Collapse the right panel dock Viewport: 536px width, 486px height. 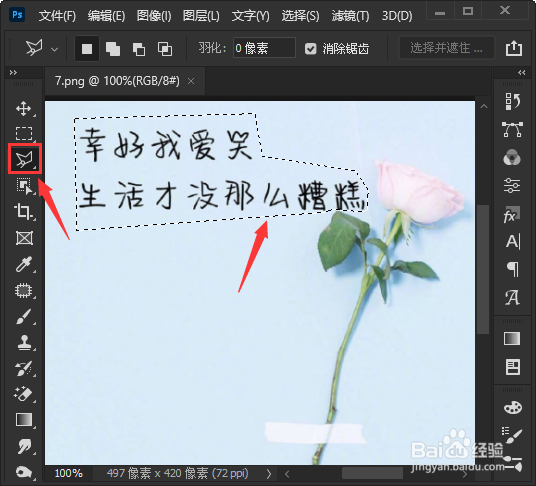[x=521, y=72]
